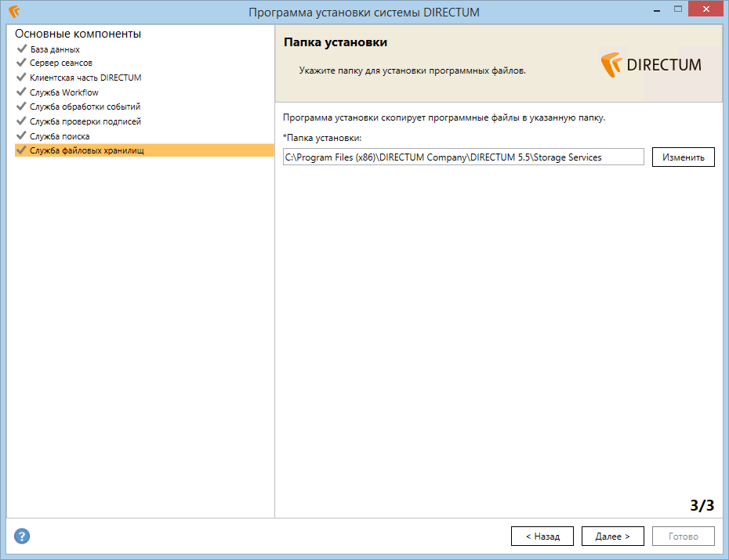Click the DIRECTUM logo in the header
Image resolution: width=729 pixels, height=560 pixels.
tap(651, 65)
